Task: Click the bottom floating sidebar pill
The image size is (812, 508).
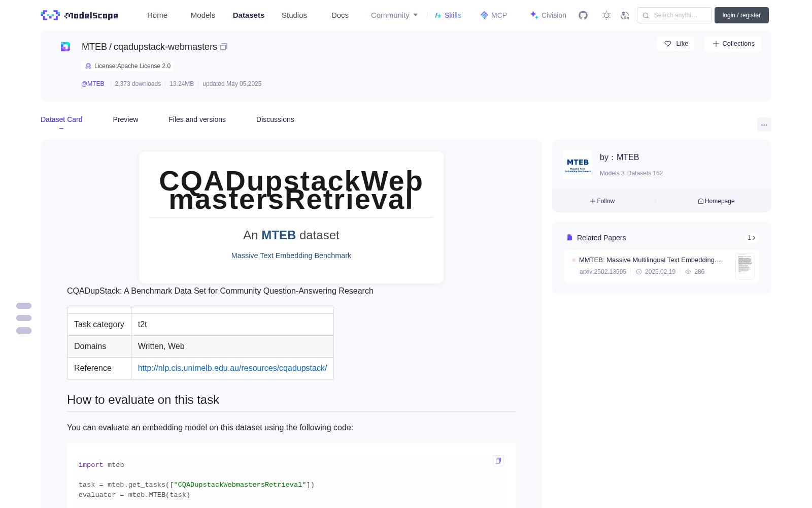Action: [x=24, y=331]
